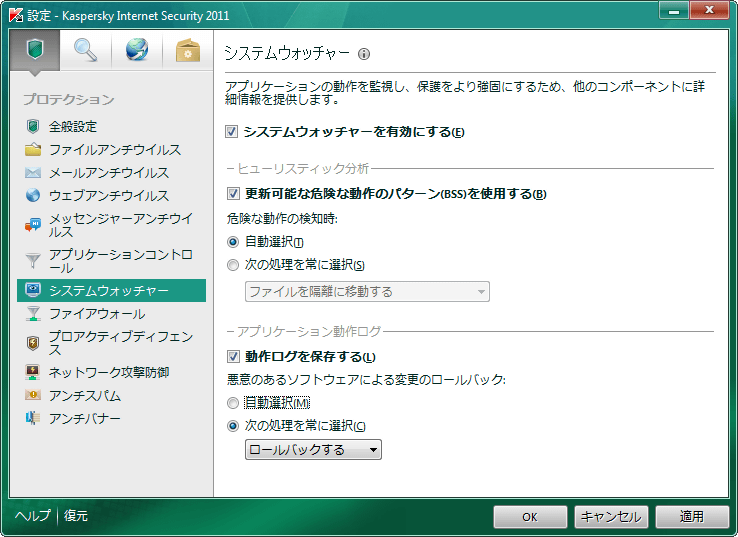Toggle 動作ログを保存する checkbox
This screenshot has height=537, width=738.
233,356
